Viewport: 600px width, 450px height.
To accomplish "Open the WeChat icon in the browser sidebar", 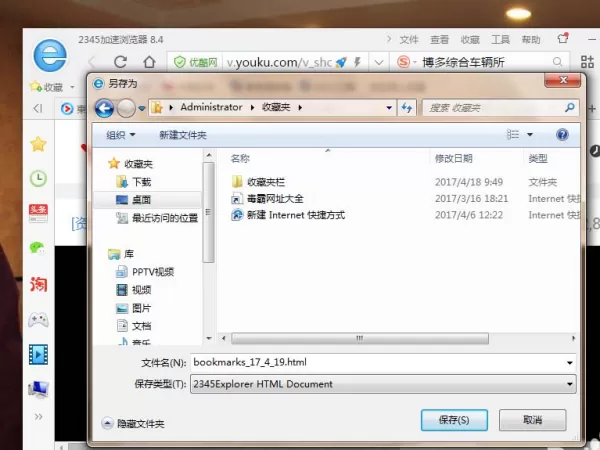I will pyautogui.click(x=37, y=248).
